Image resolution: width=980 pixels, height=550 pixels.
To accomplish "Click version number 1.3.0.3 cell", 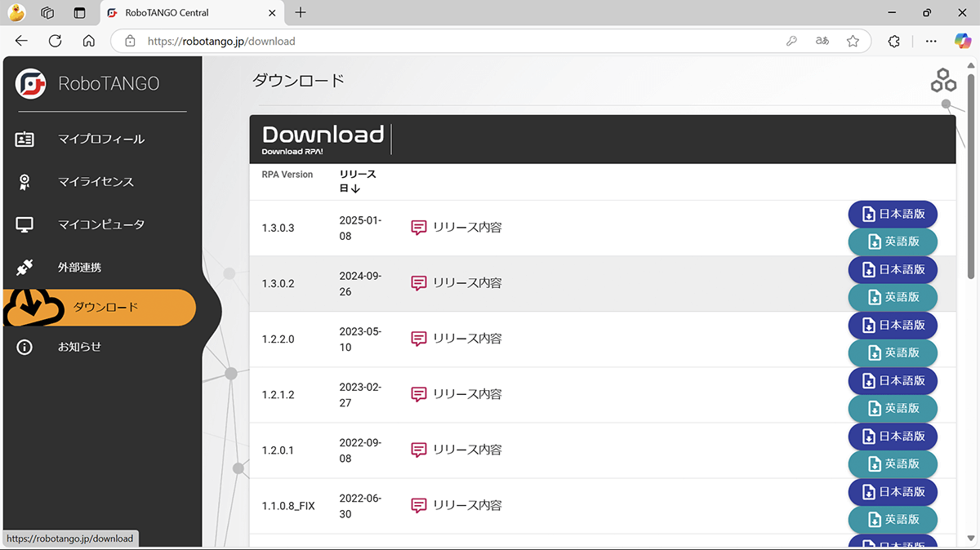I will pos(278,228).
